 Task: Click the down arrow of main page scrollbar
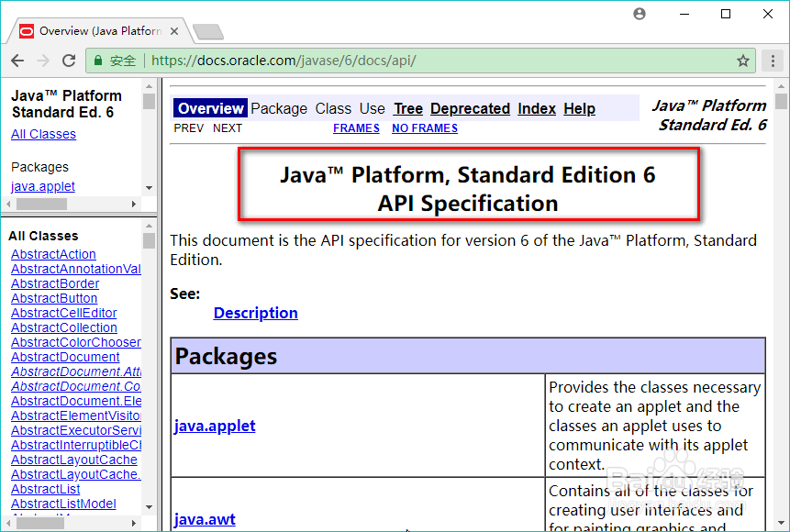click(x=781, y=523)
